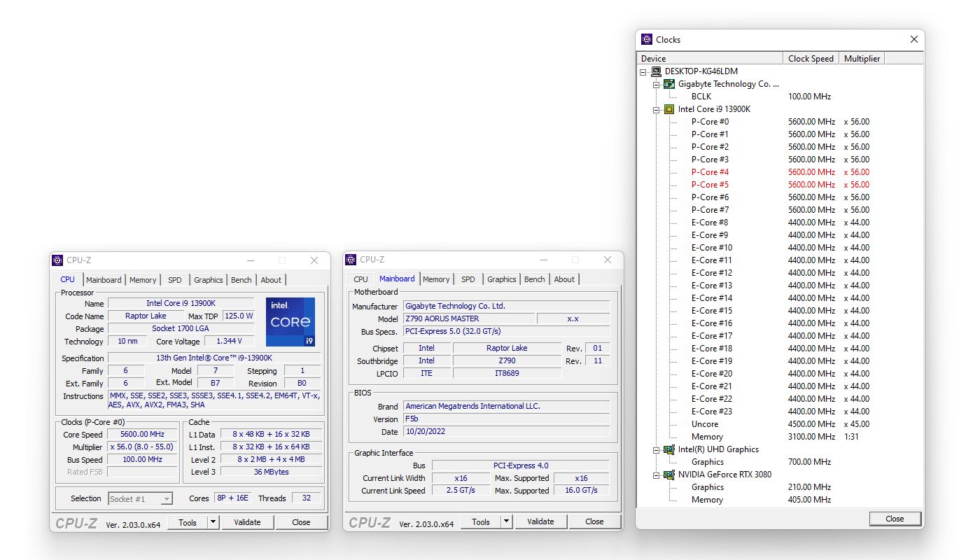Click Tools button in the left CPU-Z window
Image resolution: width=980 pixels, height=560 pixels.
click(x=188, y=522)
